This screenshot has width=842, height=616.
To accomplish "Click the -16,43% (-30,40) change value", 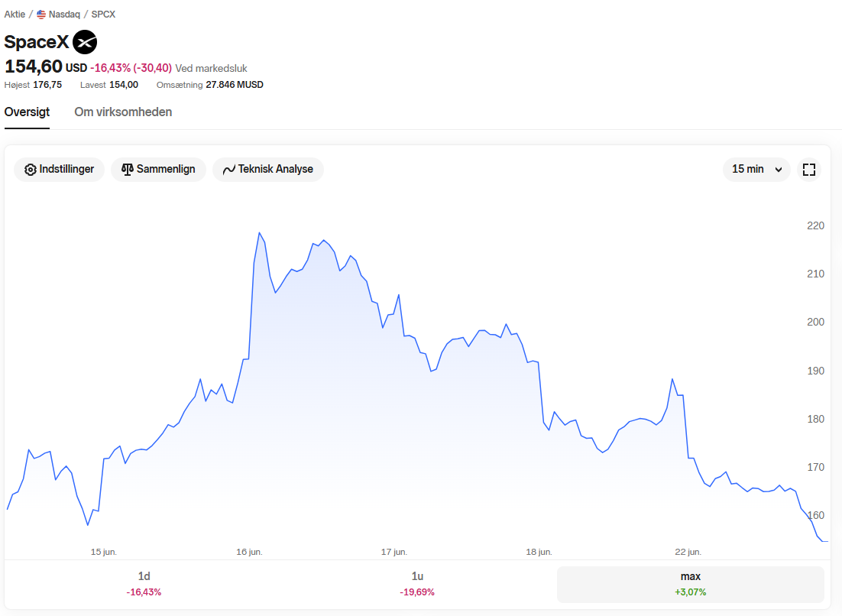I will 131,68.
